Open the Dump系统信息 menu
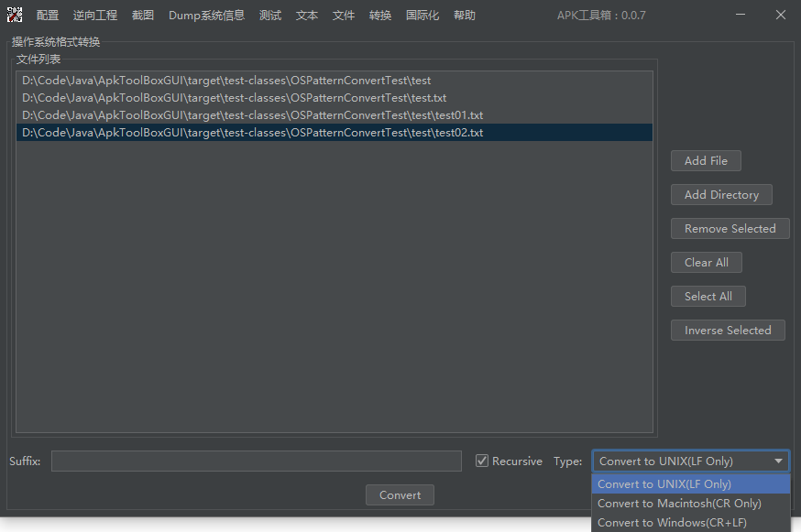 click(206, 16)
